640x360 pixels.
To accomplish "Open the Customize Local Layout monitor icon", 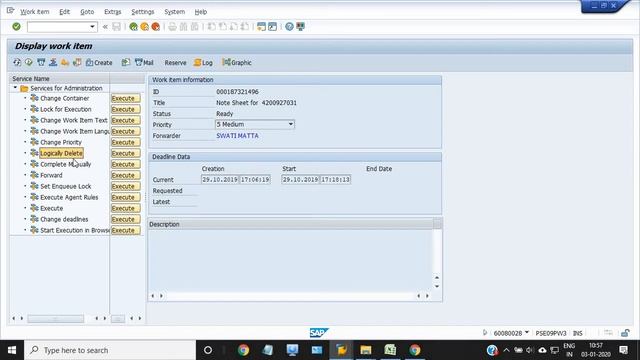I will point(300,27).
